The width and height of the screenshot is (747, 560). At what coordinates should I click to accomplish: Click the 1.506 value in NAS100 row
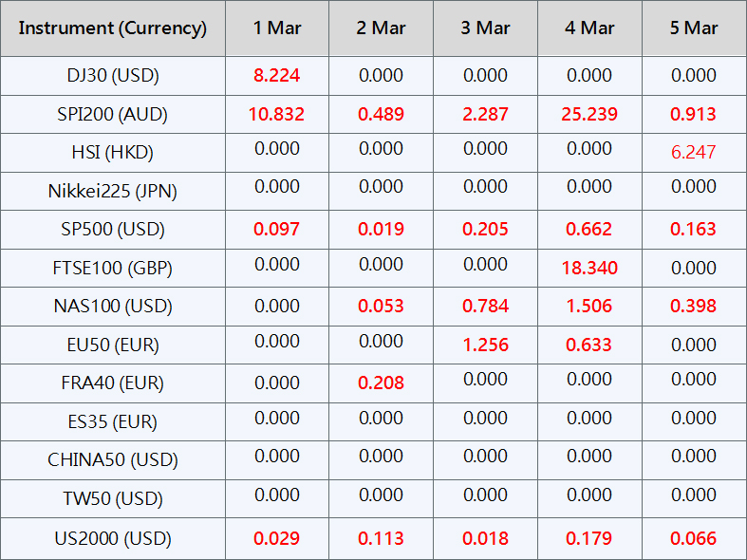589,306
